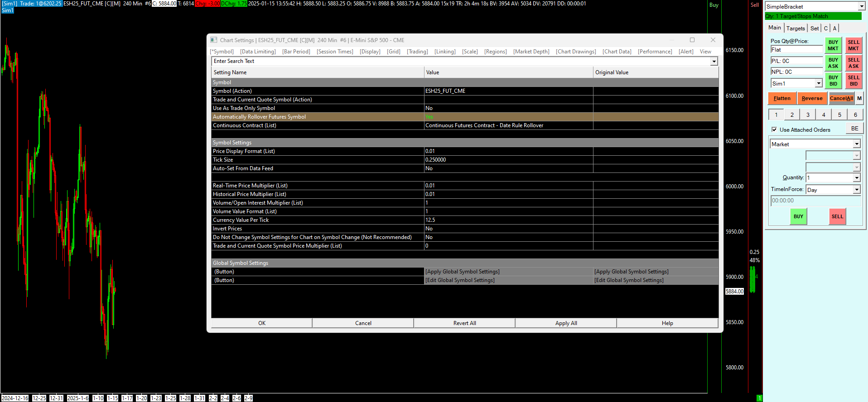
Task: Open the View menu in Chart Settings
Action: click(x=705, y=52)
